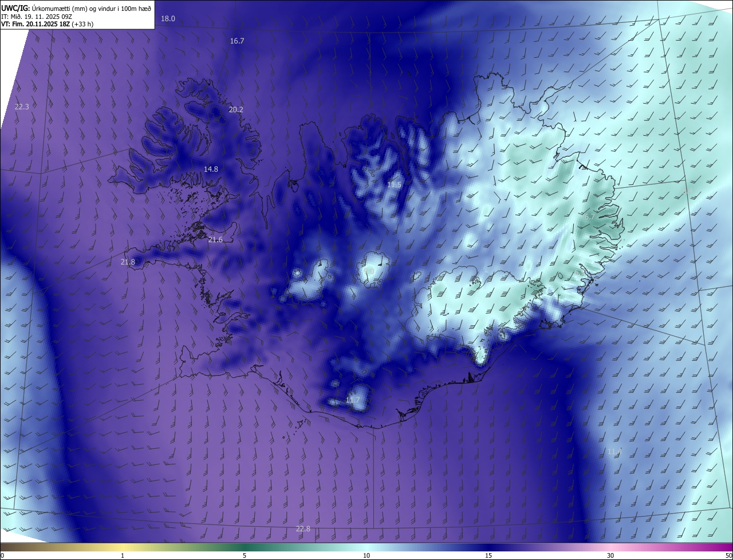
Task: Click the 21.6 value label
Action: click(215, 240)
